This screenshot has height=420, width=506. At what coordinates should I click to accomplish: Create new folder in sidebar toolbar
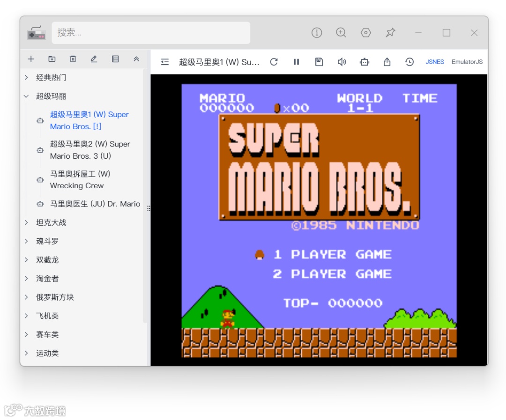(52, 59)
